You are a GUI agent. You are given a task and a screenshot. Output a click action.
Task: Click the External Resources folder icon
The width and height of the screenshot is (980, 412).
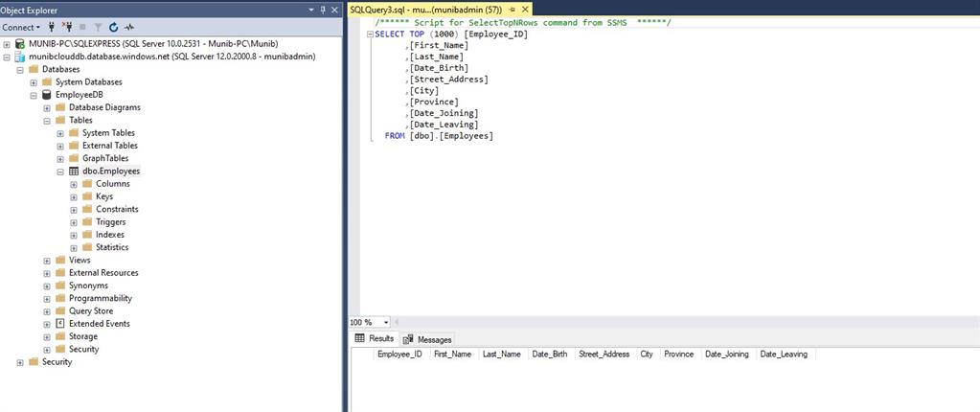[60, 272]
